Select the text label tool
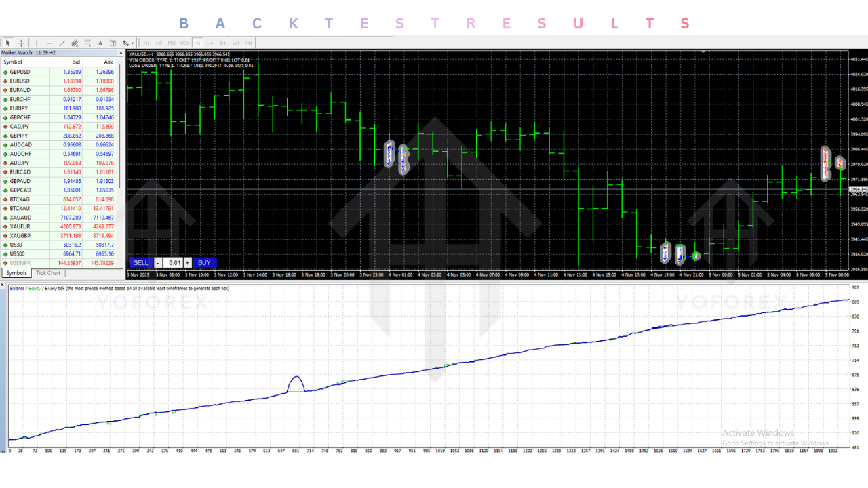The image size is (868, 488). [113, 43]
